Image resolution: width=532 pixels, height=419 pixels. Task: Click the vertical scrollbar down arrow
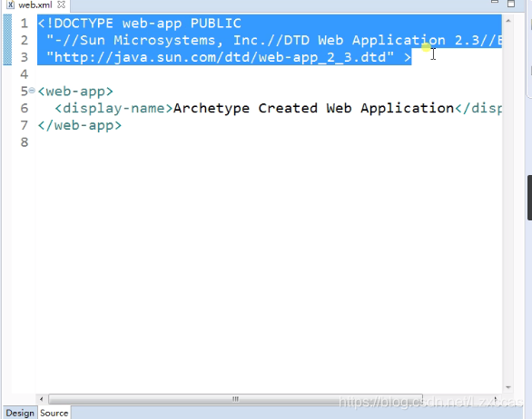coord(507,387)
